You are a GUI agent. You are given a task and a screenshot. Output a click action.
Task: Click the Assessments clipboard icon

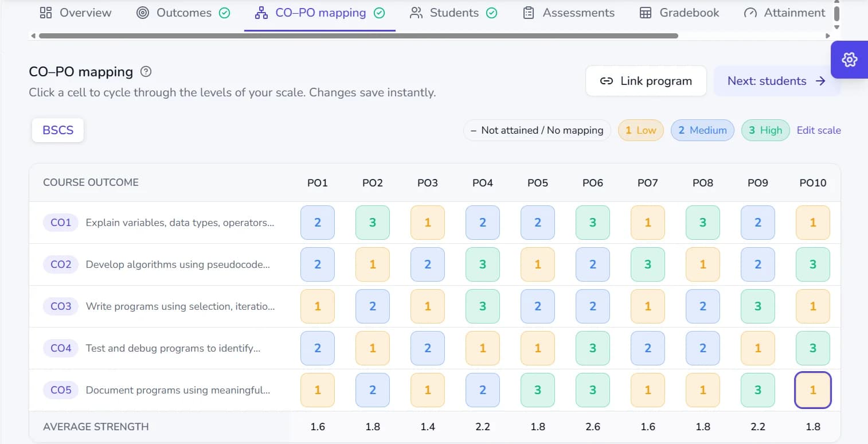click(529, 13)
